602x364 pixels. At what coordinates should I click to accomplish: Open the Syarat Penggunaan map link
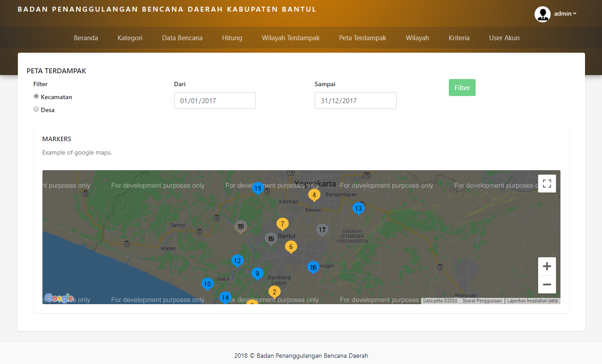(482, 301)
